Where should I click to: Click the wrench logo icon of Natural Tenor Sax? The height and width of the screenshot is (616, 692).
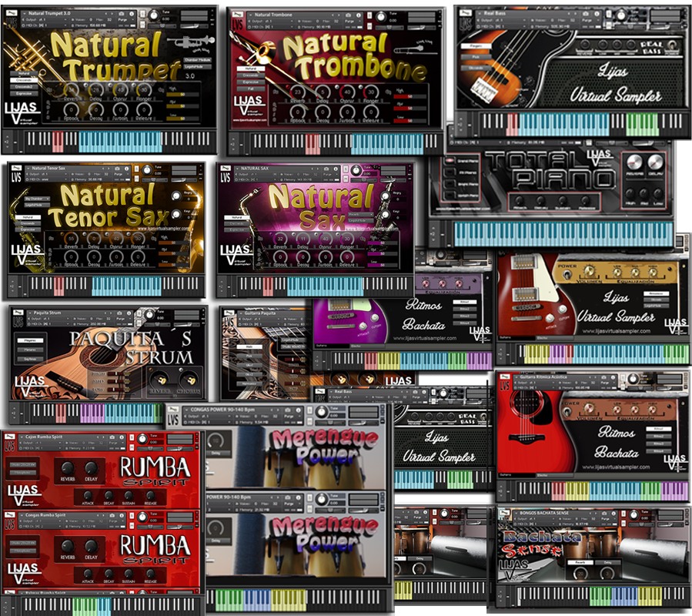(16, 168)
